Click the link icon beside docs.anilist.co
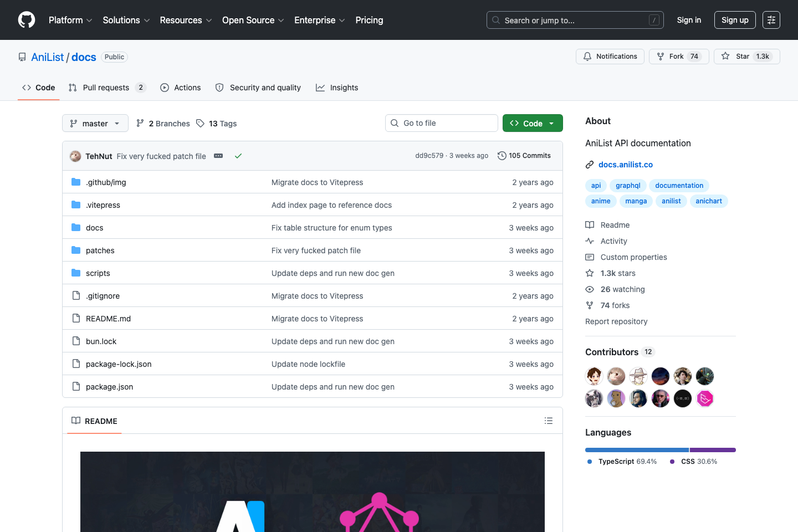This screenshot has height=532, width=798. pos(589,164)
